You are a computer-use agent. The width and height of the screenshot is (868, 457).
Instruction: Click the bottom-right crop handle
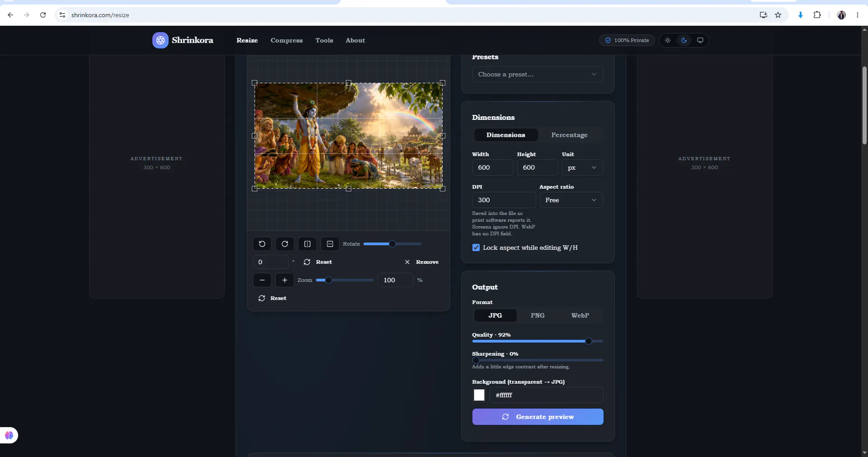tap(443, 189)
